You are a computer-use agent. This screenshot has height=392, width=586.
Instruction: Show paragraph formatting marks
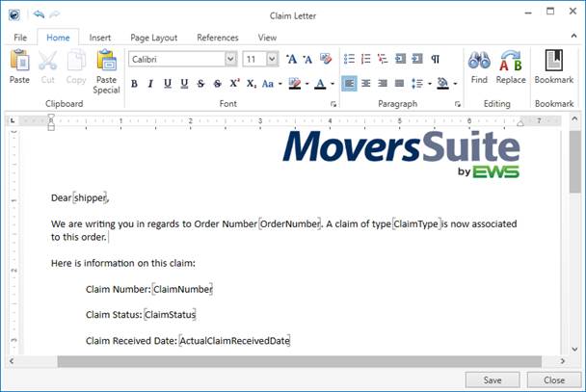436,59
